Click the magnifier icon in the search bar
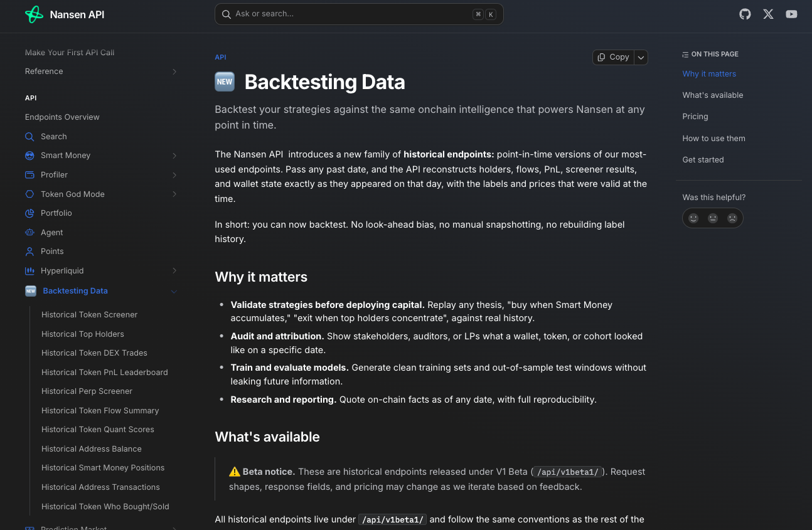 pyautogui.click(x=227, y=14)
